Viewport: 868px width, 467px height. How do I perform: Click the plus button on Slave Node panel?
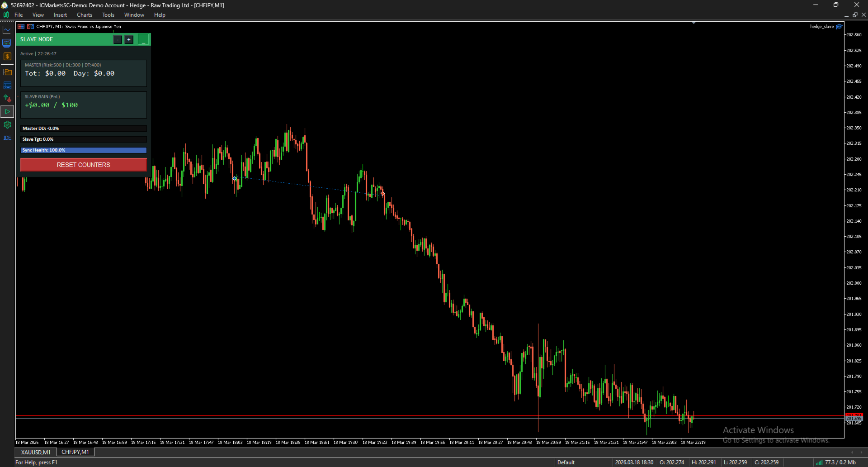[129, 40]
